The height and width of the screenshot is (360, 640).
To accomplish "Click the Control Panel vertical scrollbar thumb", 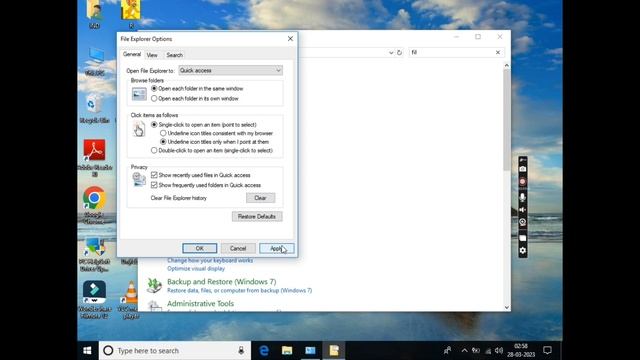I will point(507,120).
